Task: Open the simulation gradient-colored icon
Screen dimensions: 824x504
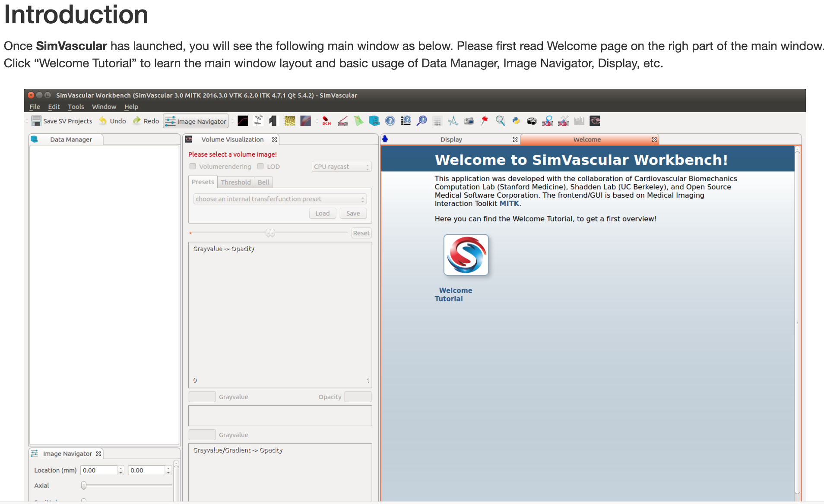Action: pos(306,121)
